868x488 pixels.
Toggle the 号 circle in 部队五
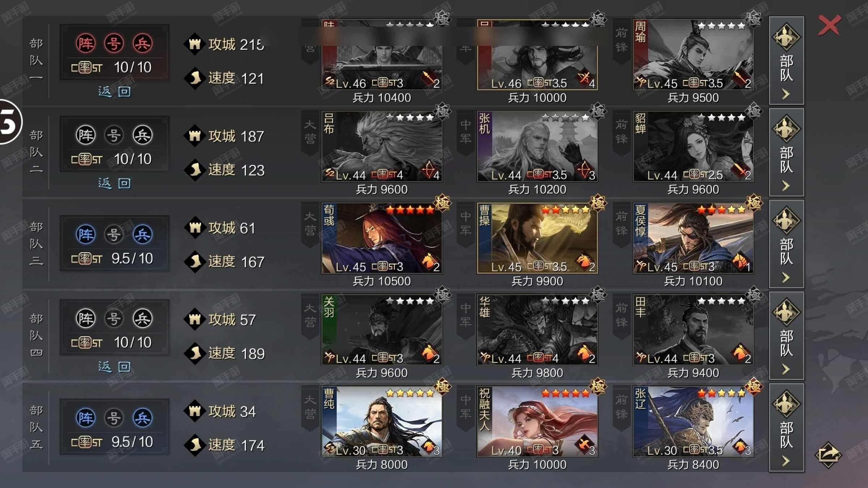click(x=114, y=418)
